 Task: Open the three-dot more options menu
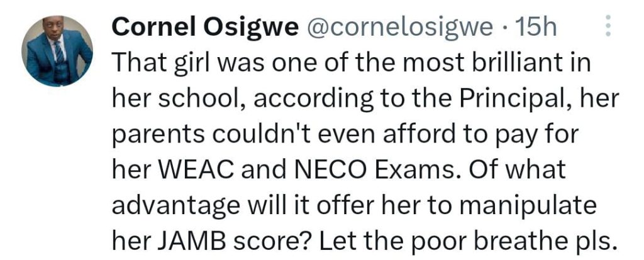point(608,26)
